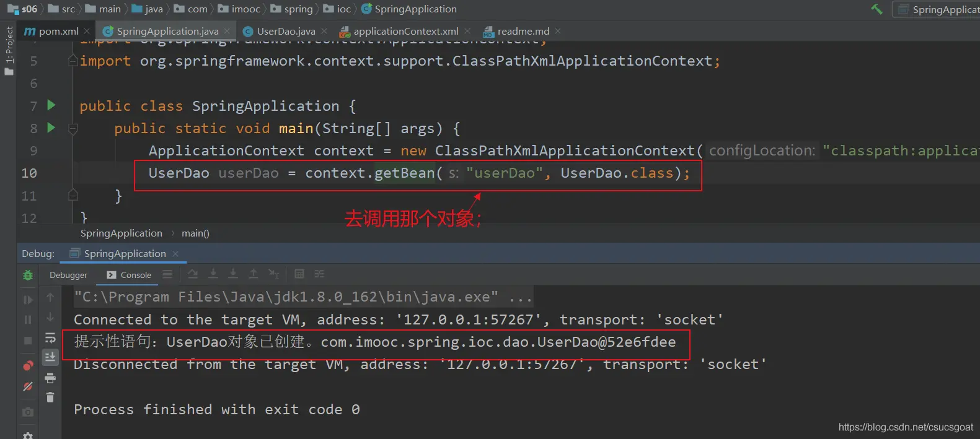Click the java.exe command line in console
Image resolution: width=980 pixels, height=439 pixels.
click(x=303, y=297)
